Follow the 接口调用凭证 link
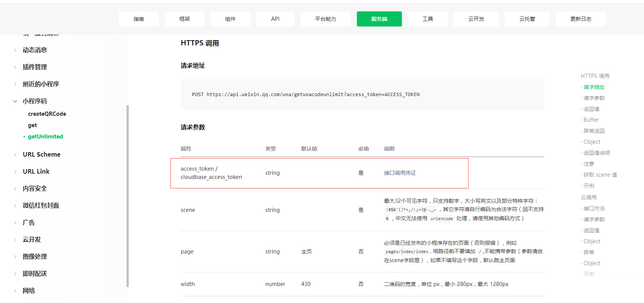The image size is (644, 303). (400, 173)
